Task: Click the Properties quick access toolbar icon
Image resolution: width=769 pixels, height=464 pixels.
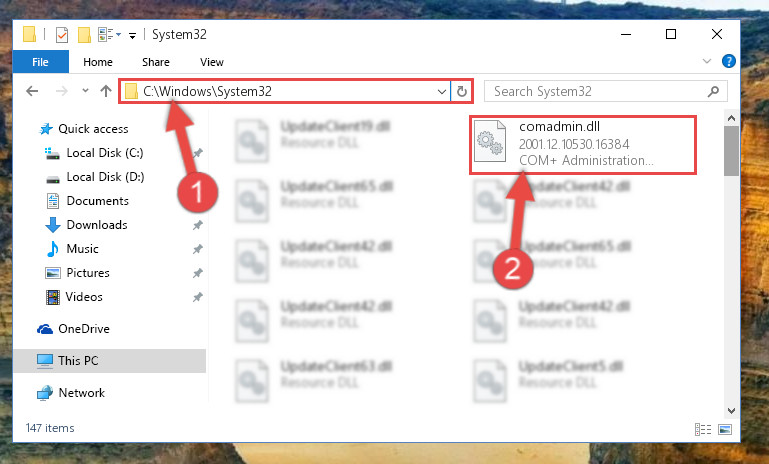Action: pyautogui.click(x=62, y=35)
